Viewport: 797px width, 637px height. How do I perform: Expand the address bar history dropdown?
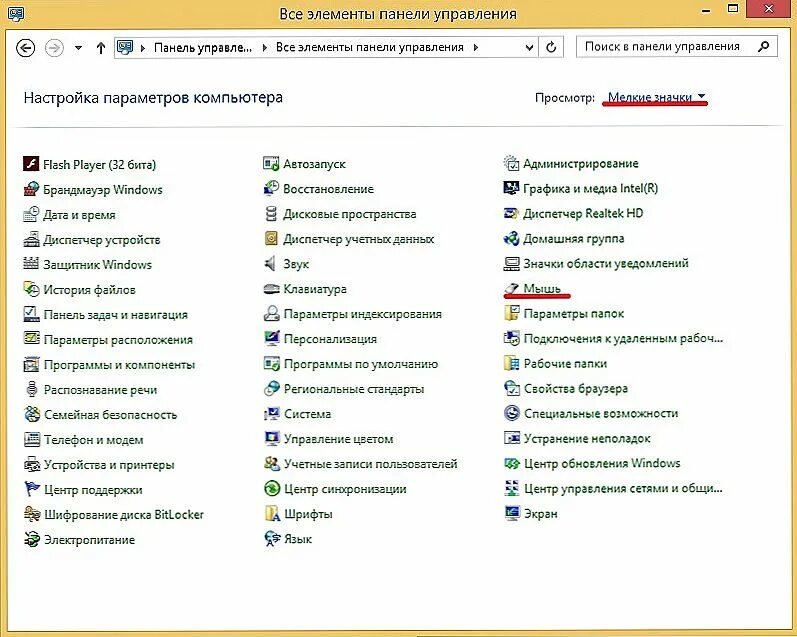[x=529, y=48]
